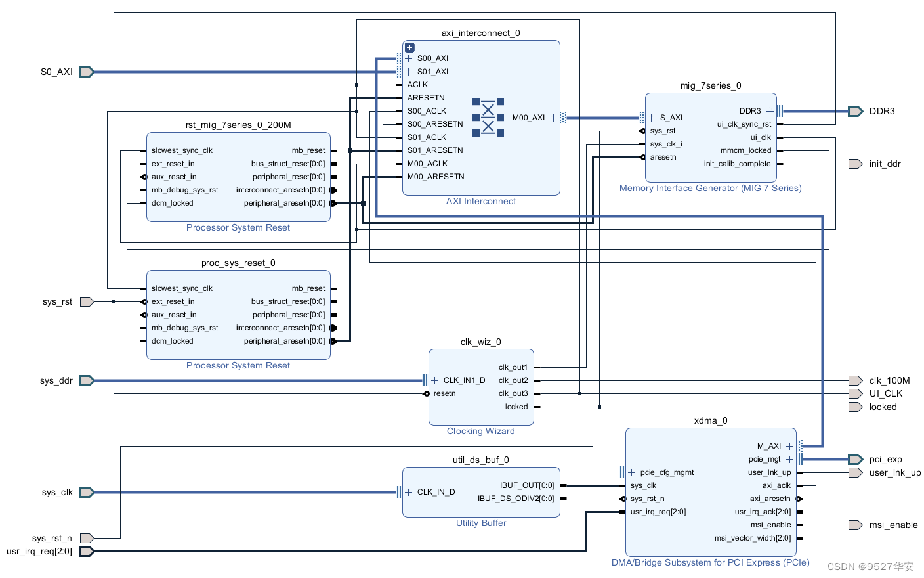924x578 pixels.
Task: Select the ui_clk_sync_rst pin on the MIG
Action: tap(744, 124)
